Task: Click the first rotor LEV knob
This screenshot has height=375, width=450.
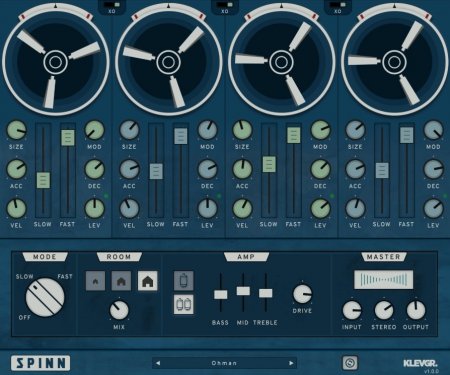Action: 94,209
